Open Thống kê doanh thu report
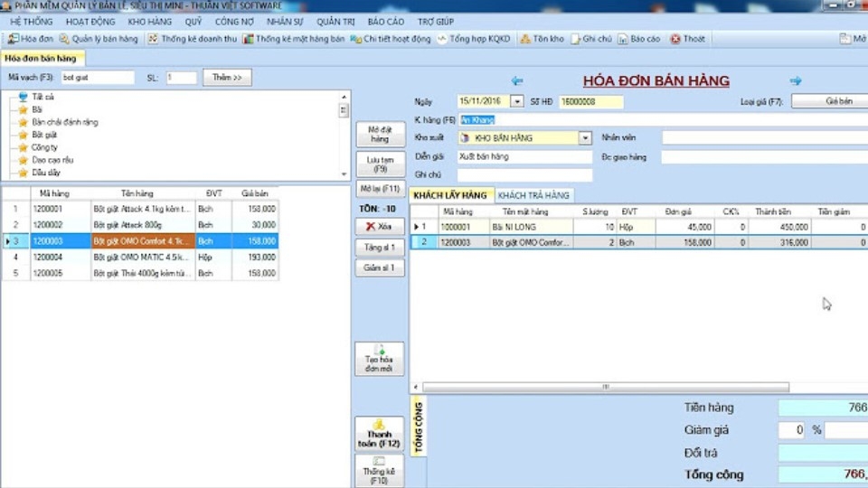 (192, 39)
